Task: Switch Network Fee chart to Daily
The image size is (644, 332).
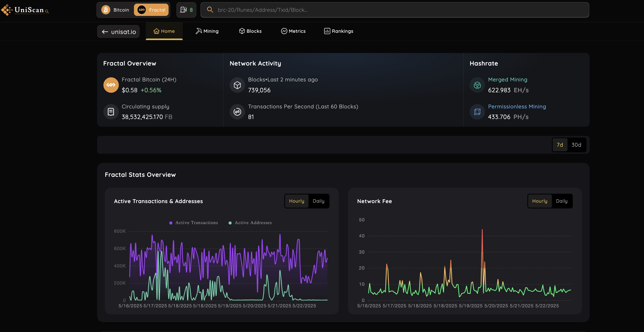Action: (561, 201)
